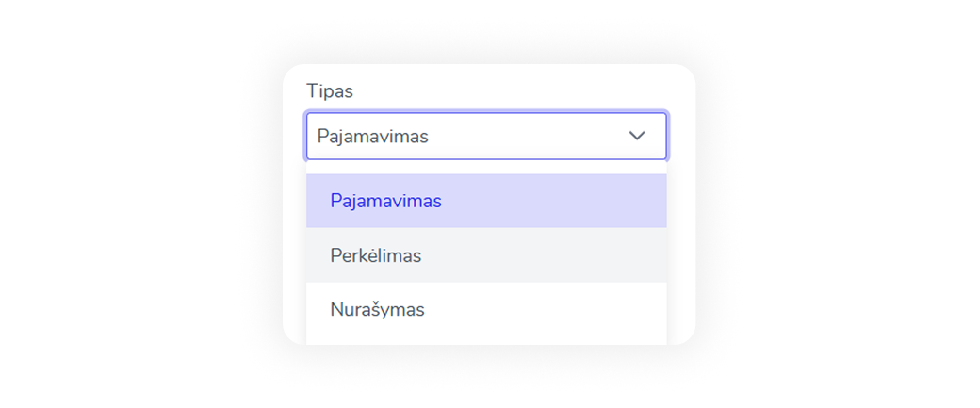Click the Perkėlimas list item text

tap(376, 255)
